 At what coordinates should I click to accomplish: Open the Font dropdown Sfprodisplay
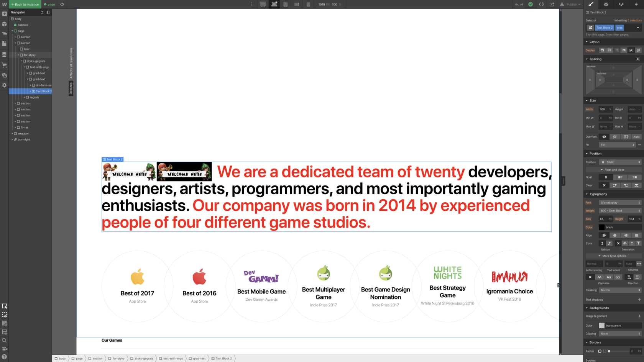coord(620,203)
